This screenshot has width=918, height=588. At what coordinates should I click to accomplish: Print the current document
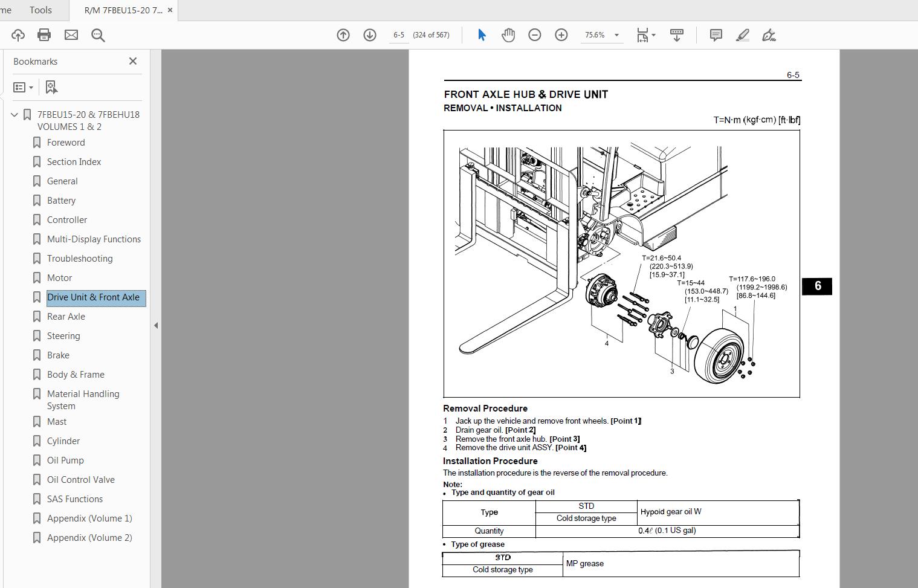click(44, 35)
